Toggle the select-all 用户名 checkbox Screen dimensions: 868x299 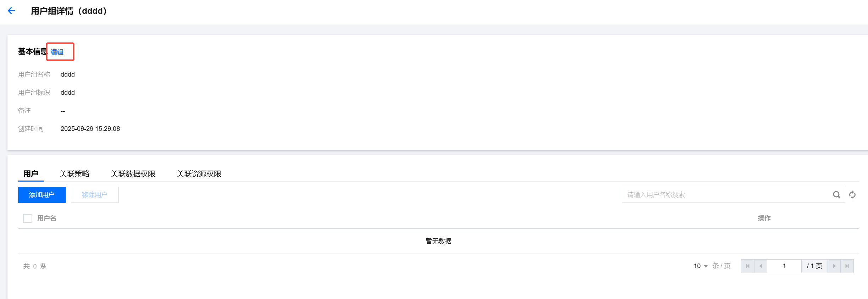(28, 218)
